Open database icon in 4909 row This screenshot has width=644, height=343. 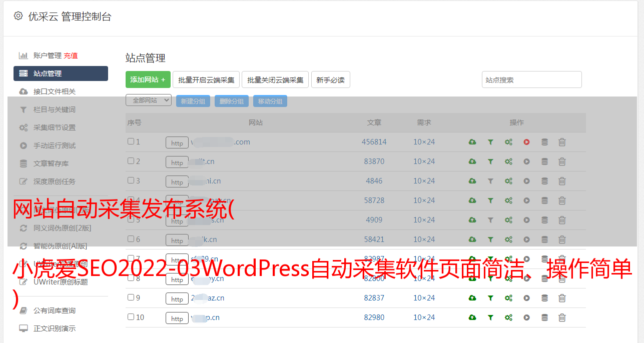pos(544,220)
